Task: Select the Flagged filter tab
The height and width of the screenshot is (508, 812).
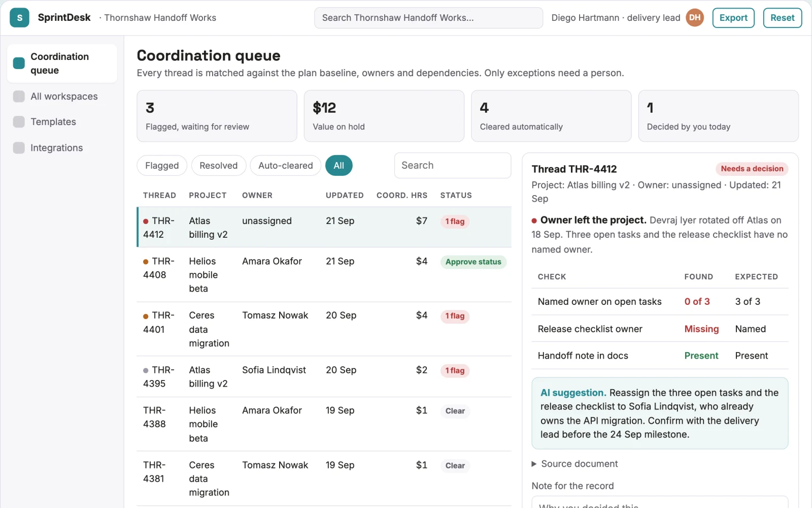Action: tap(162, 166)
